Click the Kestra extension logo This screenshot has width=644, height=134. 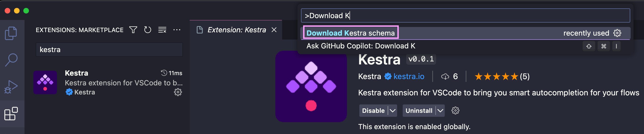point(311,88)
